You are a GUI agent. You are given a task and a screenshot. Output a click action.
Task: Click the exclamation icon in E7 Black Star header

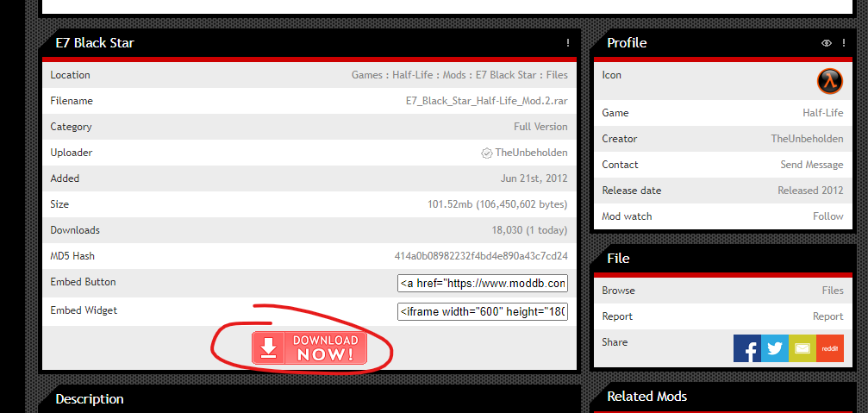click(x=568, y=42)
